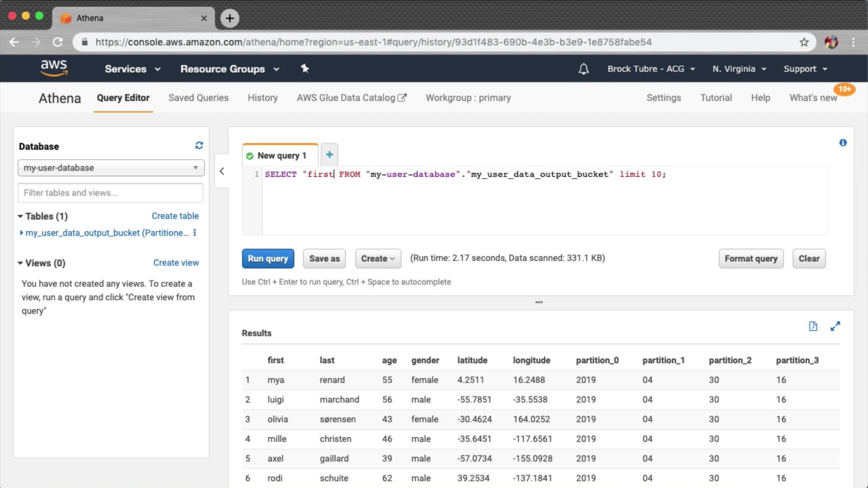The width and height of the screenshot is (868, 488).
Task: Click the Create table link
Action: point(175,216)
